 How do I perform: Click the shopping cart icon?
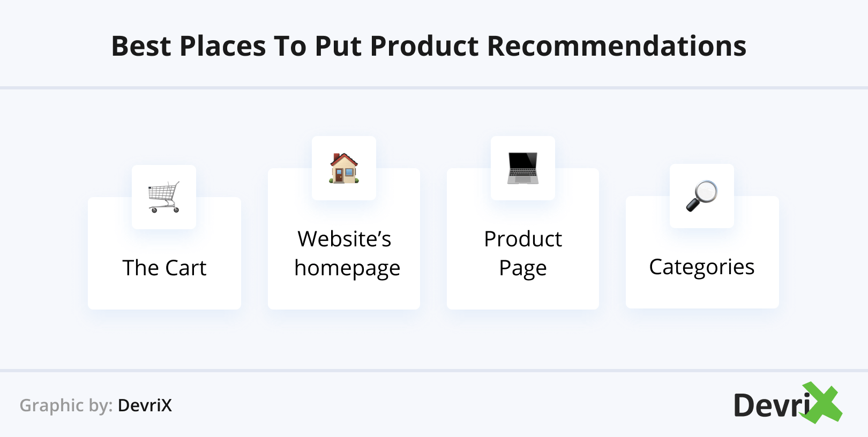[x=164, y=197]
